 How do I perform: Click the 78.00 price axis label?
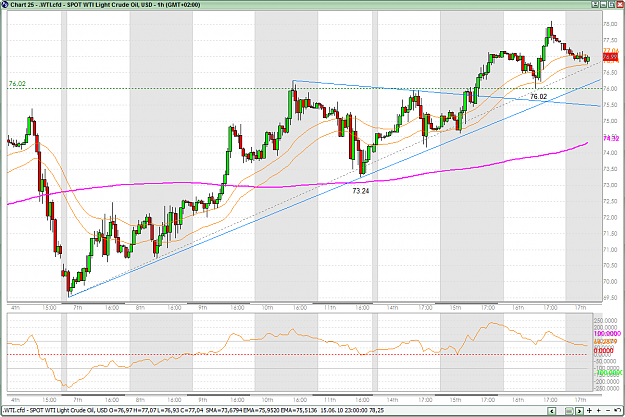(x=610, y=24)
